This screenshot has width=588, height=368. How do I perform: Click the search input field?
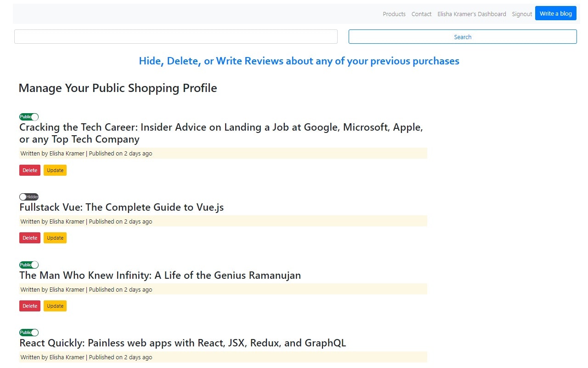[175, 36]
